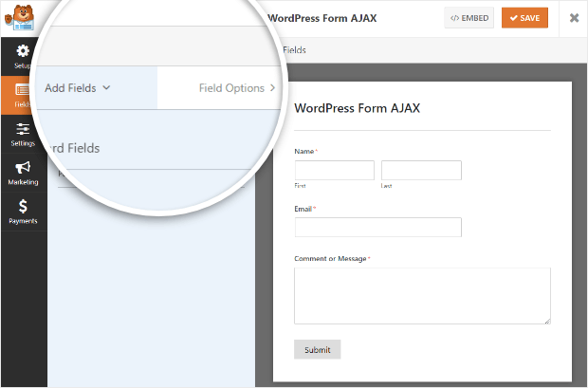Click the Last name input field
Screen dimensions: 588x388
[421, 171]
